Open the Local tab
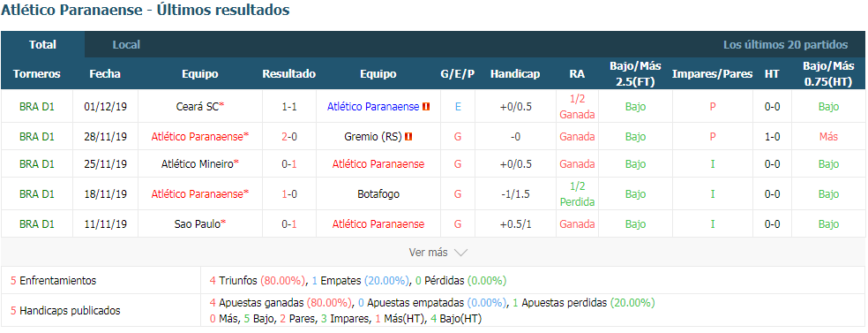This screenshot has height=333, width=868. click(126, 45)
